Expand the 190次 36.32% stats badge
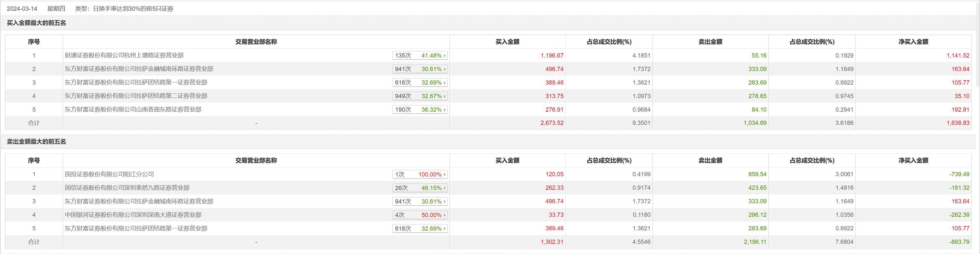The width and height of the screenshot is (980, 254). (420, 109)
